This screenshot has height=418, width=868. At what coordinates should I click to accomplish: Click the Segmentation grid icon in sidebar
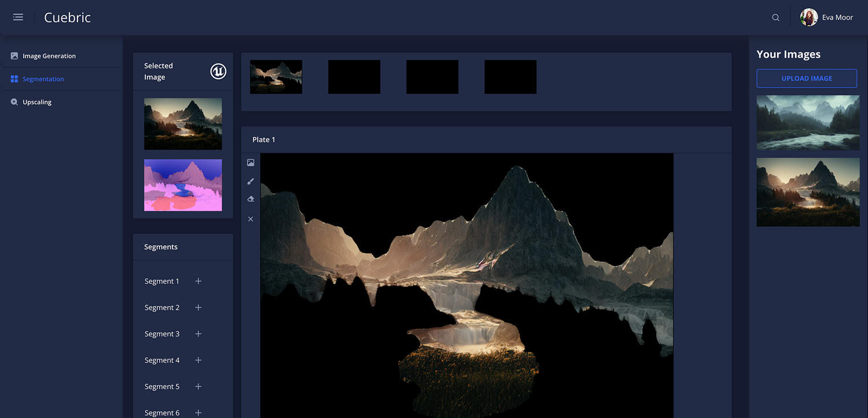pyautogui.click(x=13, y=79)
